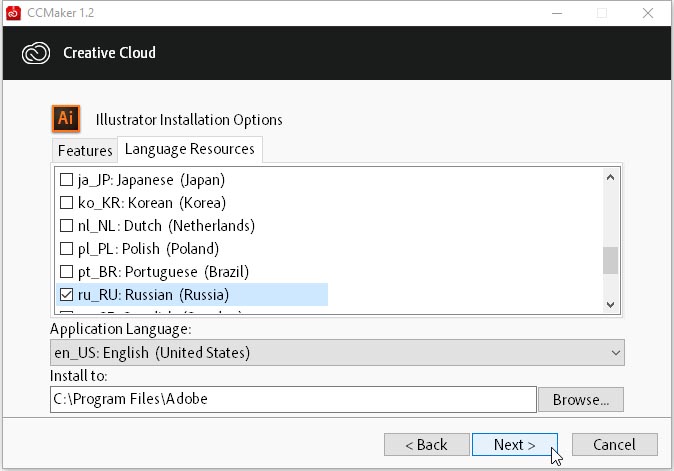
Task: Click the language list scrollbar thumb
Action: [610, 260]
